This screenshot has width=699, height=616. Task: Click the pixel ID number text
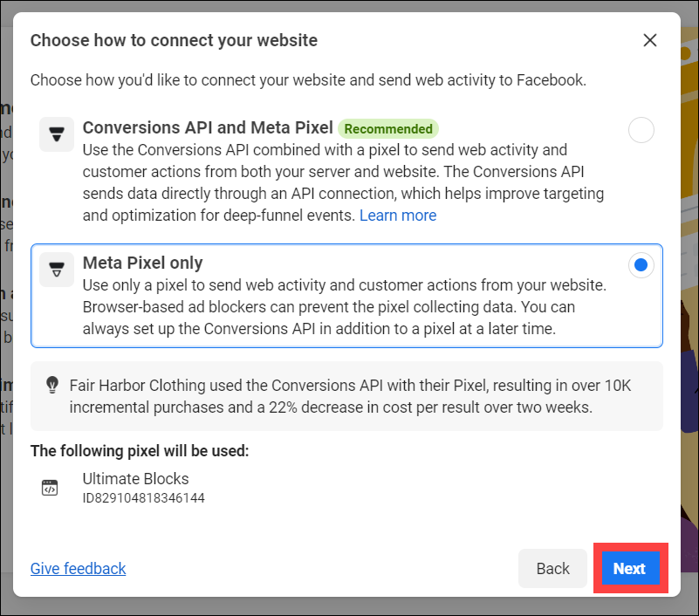(x=143, y=498)
